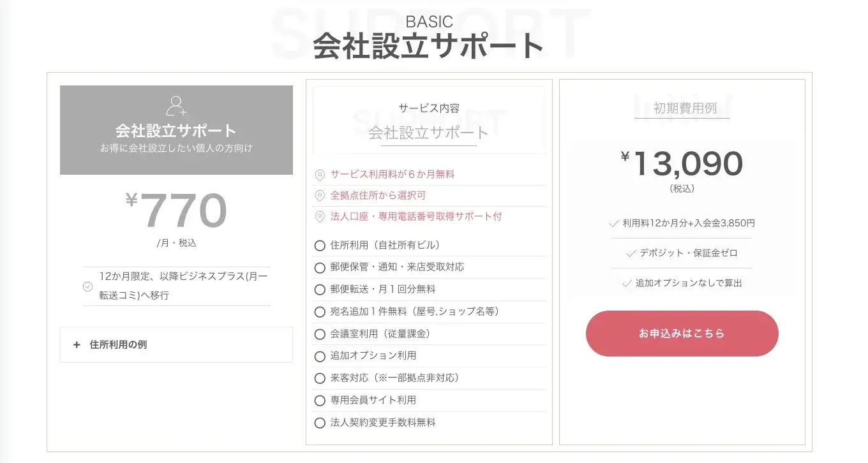
Task: Click the 法人契約変更手数料無料 item
Action: click(383, 423)
